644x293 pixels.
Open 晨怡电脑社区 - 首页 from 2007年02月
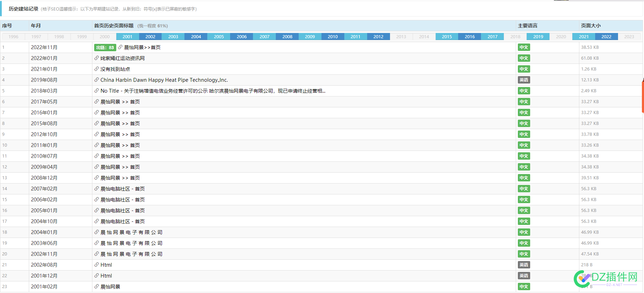[x=123, y=189]
